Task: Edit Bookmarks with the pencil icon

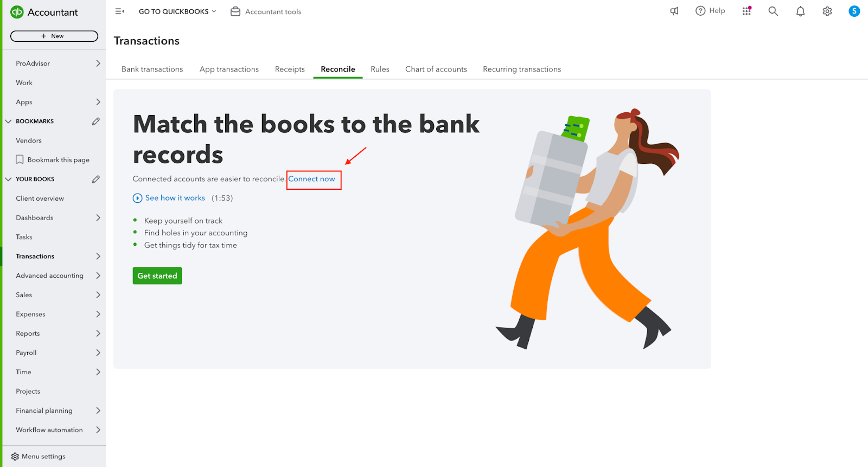Action: pyautogui.click(x=96, y=121)
